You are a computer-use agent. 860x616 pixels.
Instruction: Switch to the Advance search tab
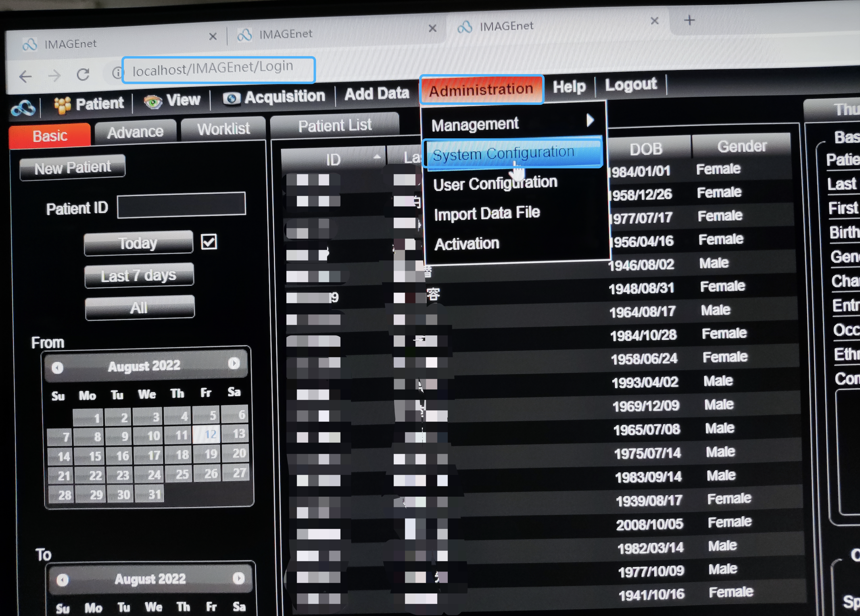(x=136, y=132)
